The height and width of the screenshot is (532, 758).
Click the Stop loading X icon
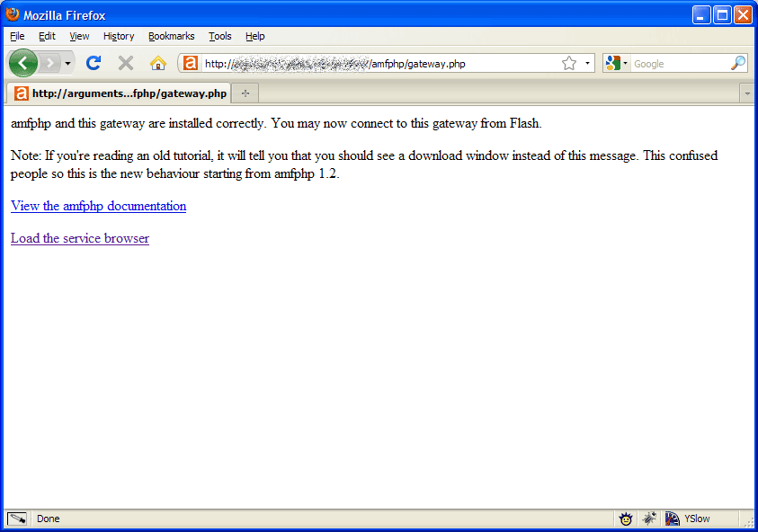(x=126, y=63)
